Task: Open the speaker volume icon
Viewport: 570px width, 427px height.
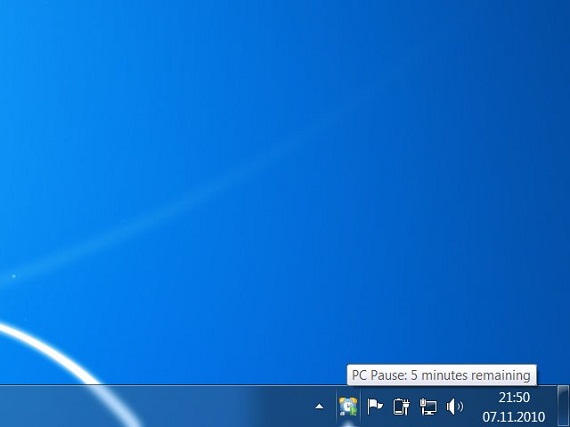Action: tap(454, 406)
